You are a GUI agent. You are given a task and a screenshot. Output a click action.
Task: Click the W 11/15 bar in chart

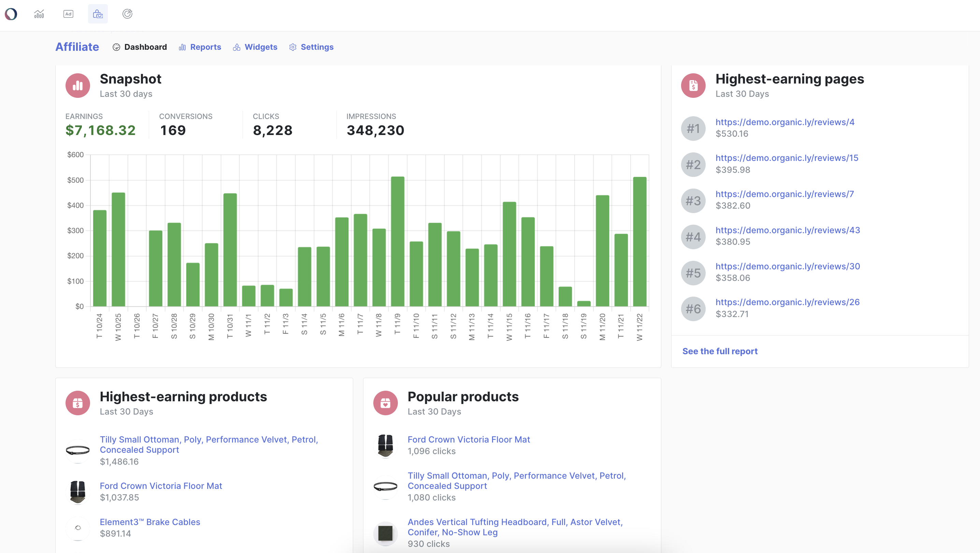(x=509, y=254)
